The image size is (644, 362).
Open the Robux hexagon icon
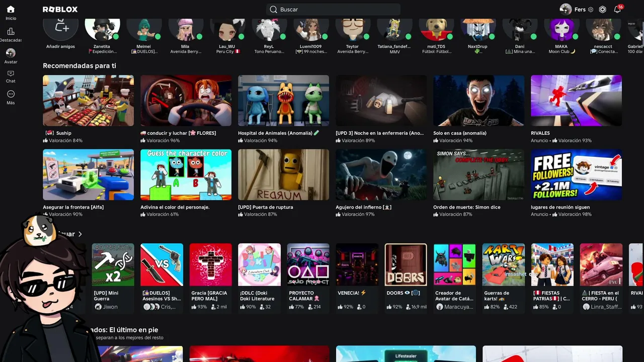[602, 10]
